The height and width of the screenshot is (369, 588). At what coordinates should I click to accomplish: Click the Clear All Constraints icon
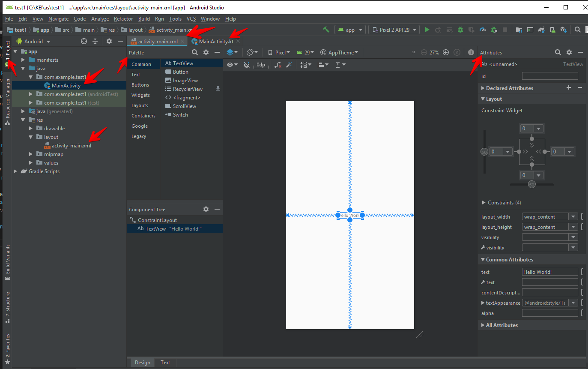[278, 65]
